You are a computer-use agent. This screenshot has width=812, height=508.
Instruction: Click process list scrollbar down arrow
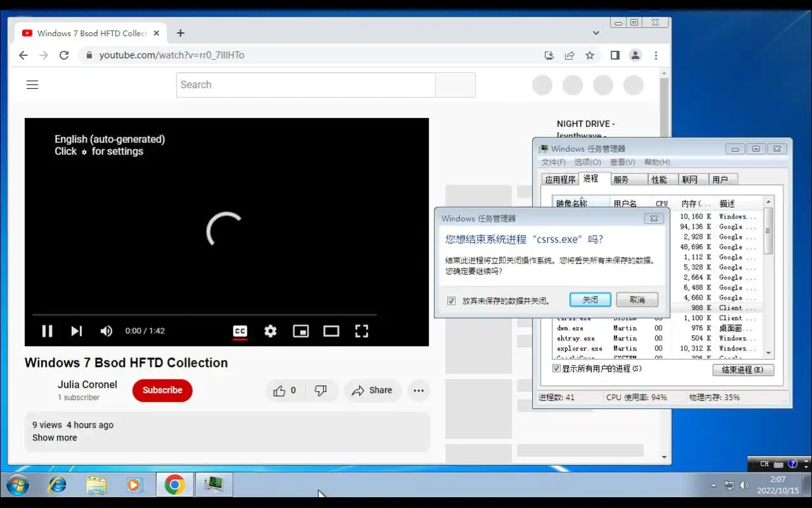[769, 352]
